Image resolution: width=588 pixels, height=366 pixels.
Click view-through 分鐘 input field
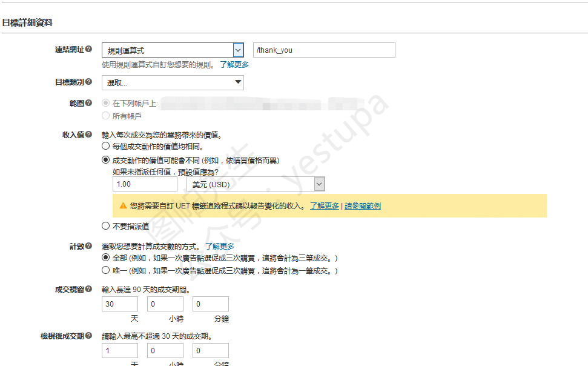211,350
